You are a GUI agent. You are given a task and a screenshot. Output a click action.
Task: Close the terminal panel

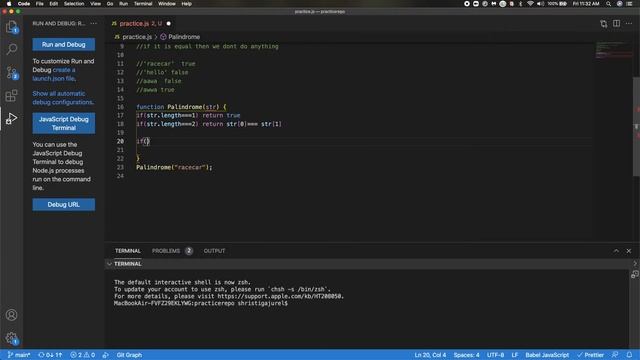(629, 251)
